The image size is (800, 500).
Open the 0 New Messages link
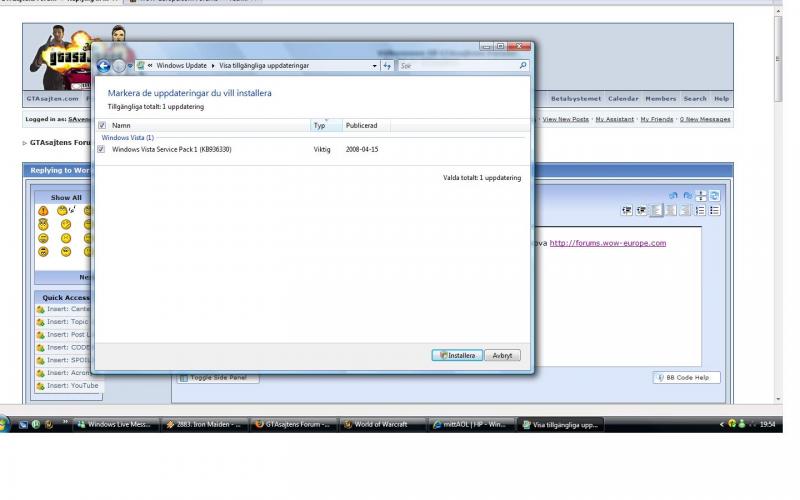tap(705, 119)
